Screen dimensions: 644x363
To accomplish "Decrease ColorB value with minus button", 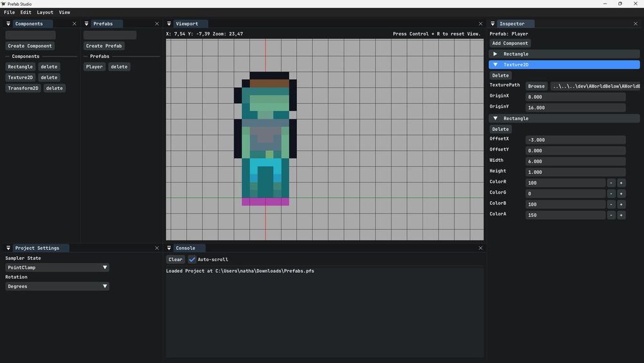I will (611, 204).
